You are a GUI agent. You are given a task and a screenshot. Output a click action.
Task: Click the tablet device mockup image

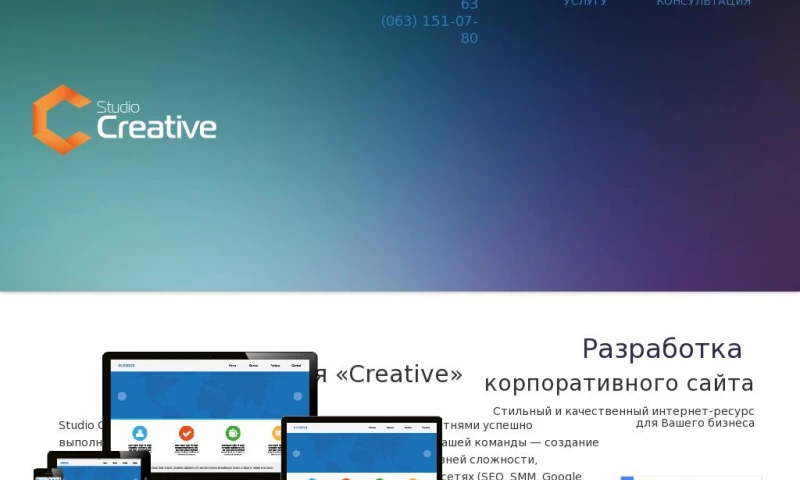(x=362, y=450)
